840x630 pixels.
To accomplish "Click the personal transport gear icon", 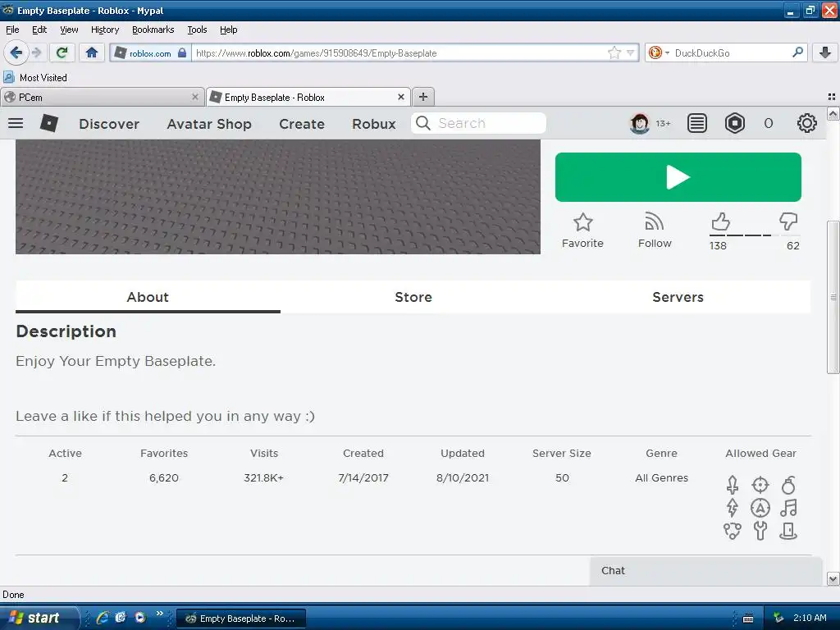I will (788, 531).
